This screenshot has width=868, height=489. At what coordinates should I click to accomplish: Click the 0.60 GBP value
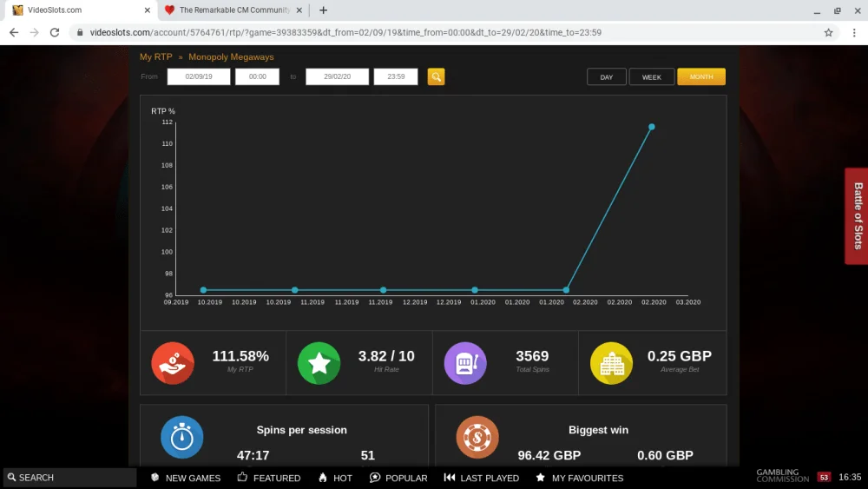(x=665, y=455)
